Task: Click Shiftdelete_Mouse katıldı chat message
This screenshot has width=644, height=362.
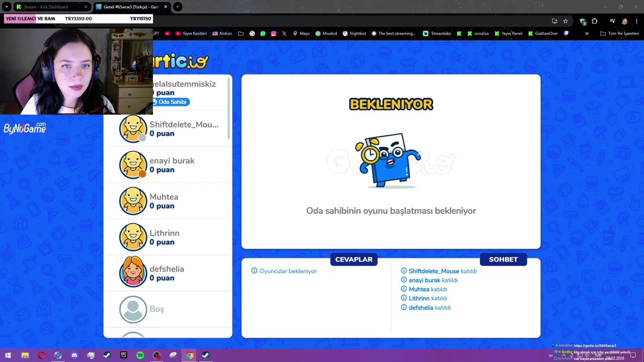Action: [x=439, y=271]
